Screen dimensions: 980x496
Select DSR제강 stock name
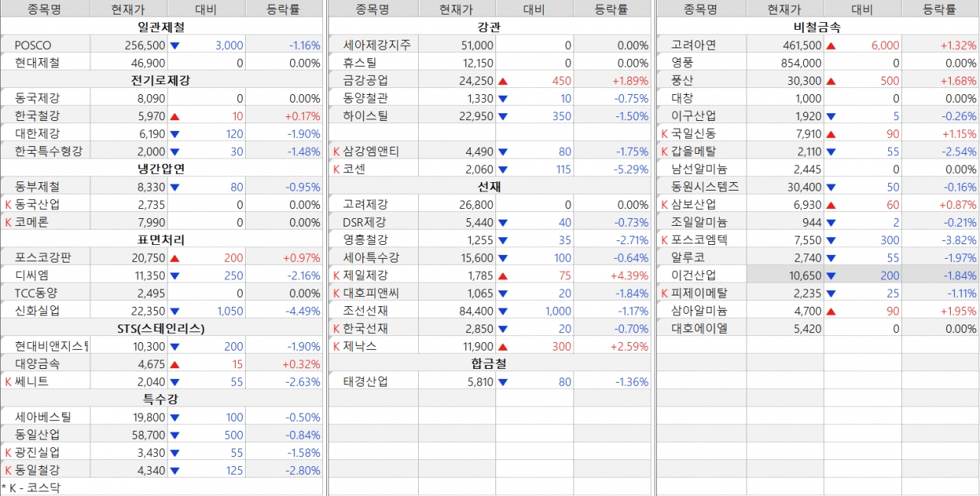pos(364,222)
